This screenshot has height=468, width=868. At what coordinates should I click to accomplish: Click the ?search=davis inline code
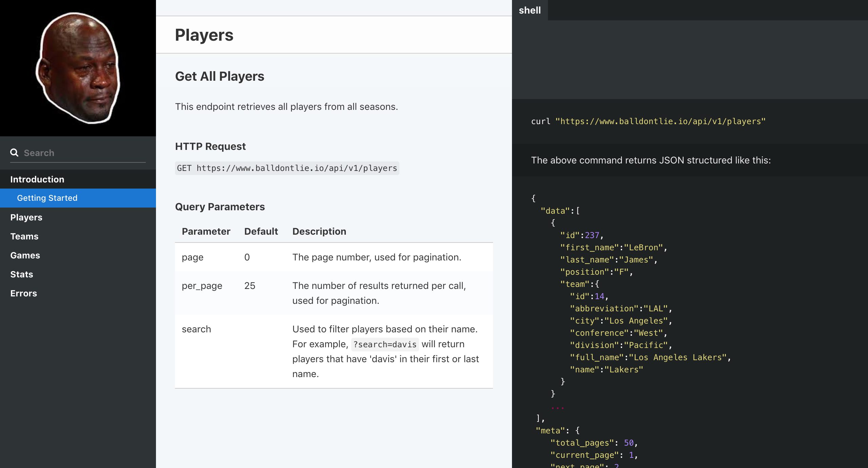pyautogui.click(x=384, y=345)
